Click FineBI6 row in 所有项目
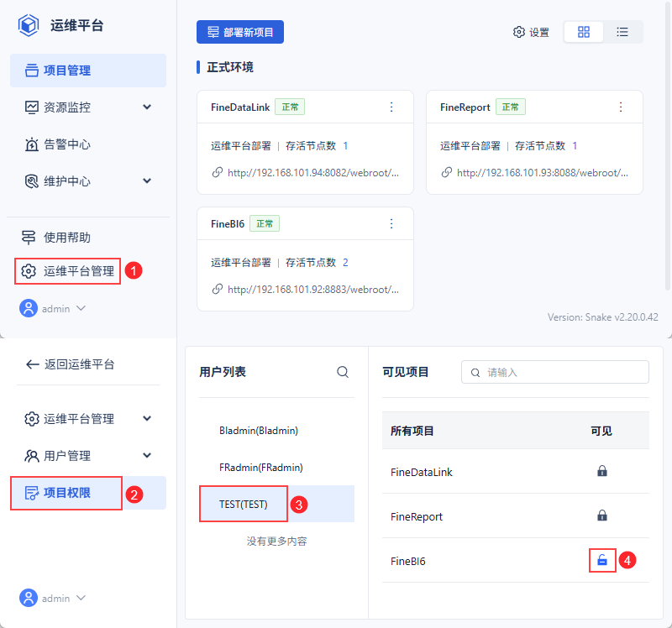This screenshot has width=672, height=628. (x=516, y=561)
